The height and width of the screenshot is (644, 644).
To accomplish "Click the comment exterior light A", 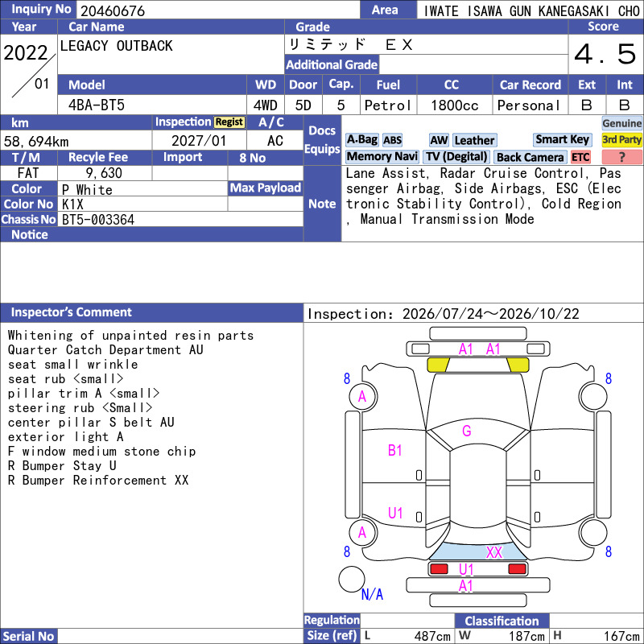I will [x=65, y=436].
